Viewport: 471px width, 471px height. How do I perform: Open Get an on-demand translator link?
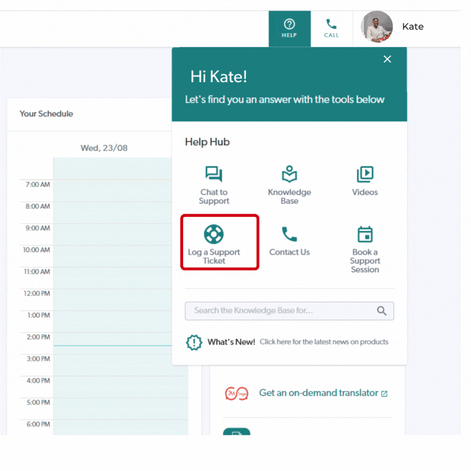[323, 393]
